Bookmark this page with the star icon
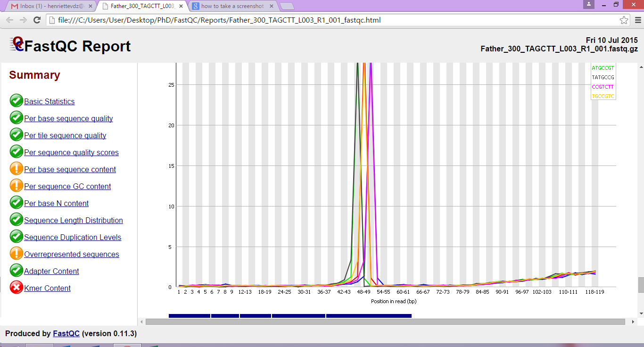This screenshot has width=644, height=347. (x=624, y=20)
